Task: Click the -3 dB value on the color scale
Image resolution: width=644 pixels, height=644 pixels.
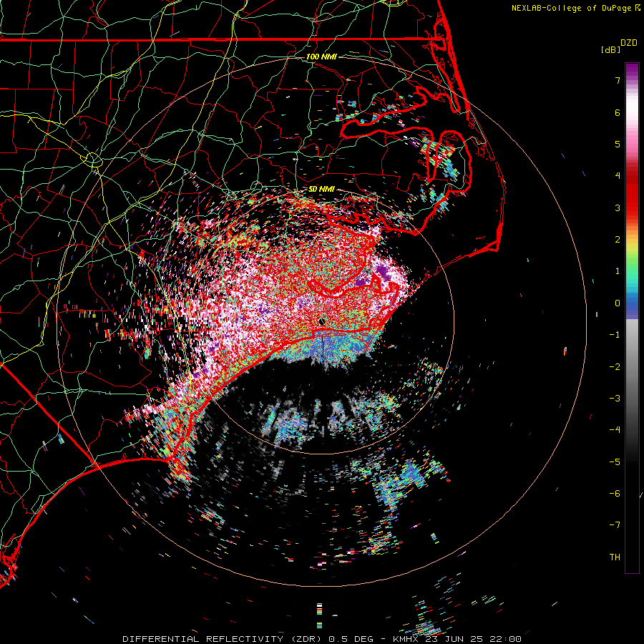Action: coord(615,399)
